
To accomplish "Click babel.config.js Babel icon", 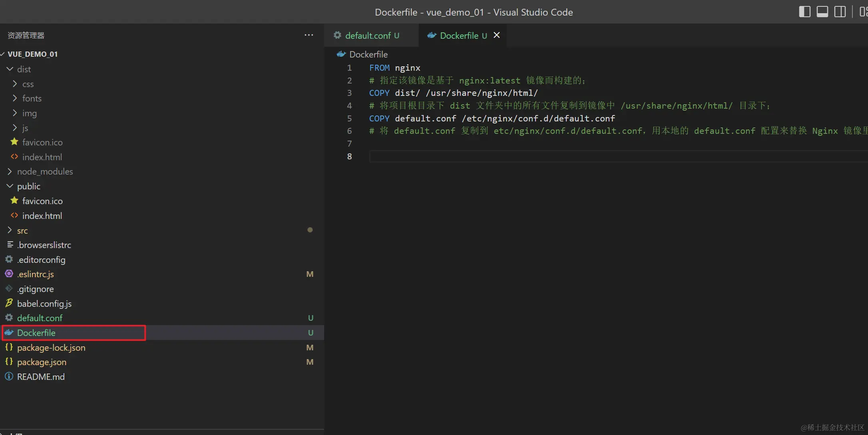I will click(x=9, y=303).
